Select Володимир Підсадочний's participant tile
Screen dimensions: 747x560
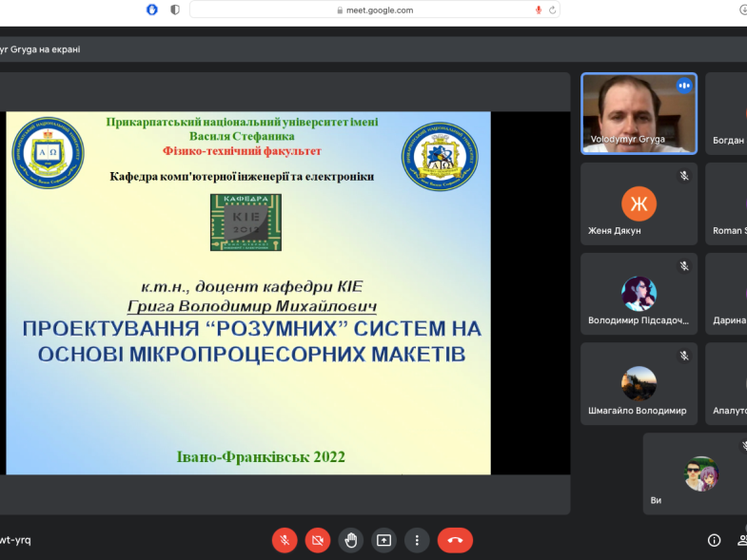[x=639, y=293]
